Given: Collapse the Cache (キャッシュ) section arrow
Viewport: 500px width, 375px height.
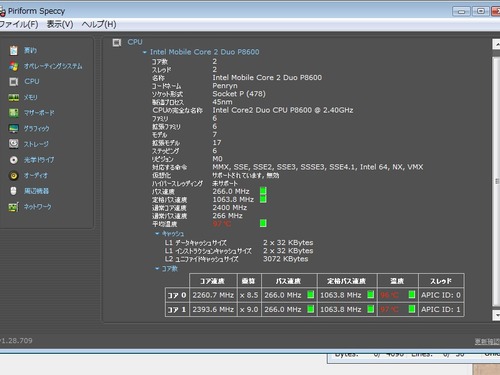Looking at the screenshot, I should point(157,234).
